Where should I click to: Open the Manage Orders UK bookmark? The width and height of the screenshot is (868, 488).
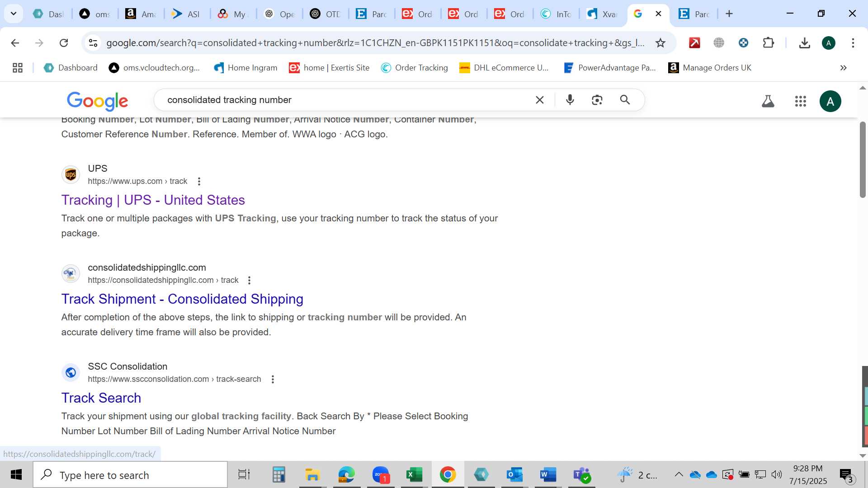[x=710, y=68]
